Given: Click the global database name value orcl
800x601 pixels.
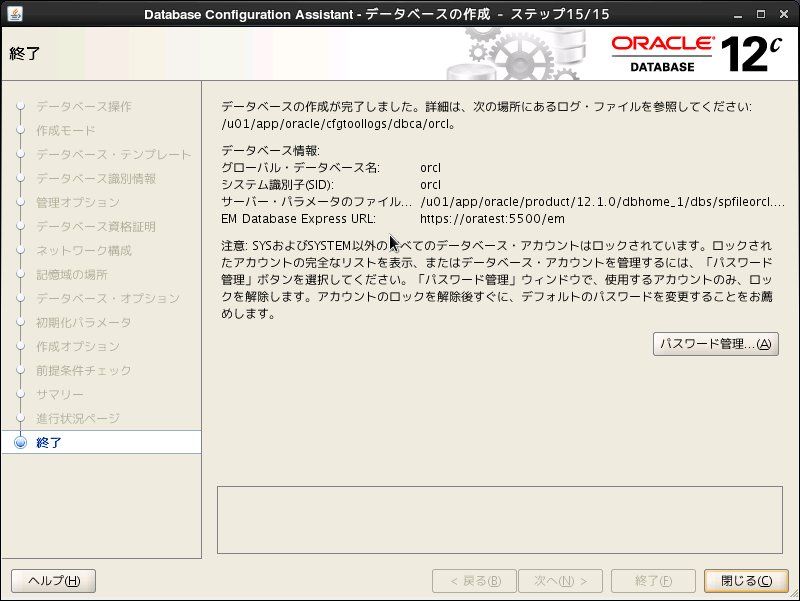Looking at the screenshot, I should click(430, 168).
